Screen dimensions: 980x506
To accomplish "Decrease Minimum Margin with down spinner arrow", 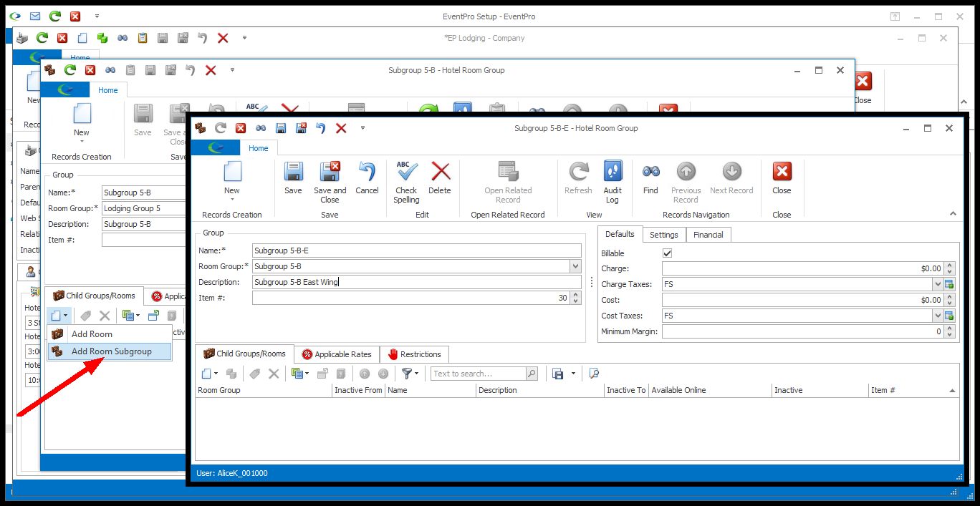I will [x=950, y=335].
